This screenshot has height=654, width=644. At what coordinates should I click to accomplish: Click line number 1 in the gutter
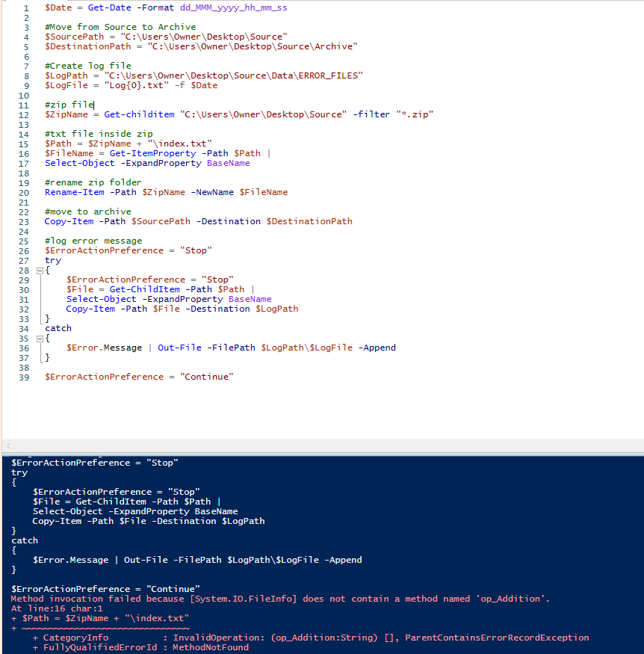pos(26,8)
